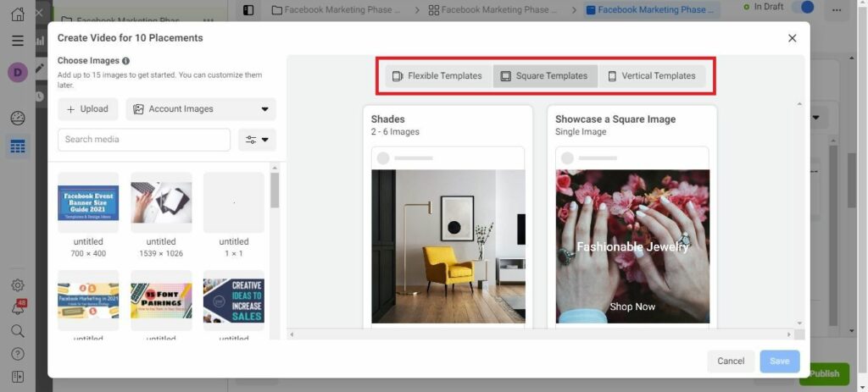Choose the Shades template preview
The width and height of the screenshot is (868, 392).
pyautogui.click(x=448, y=246)
